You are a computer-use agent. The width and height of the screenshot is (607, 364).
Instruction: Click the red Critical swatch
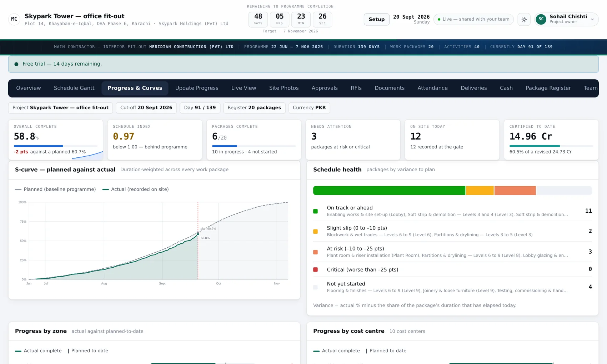(315, 270)
